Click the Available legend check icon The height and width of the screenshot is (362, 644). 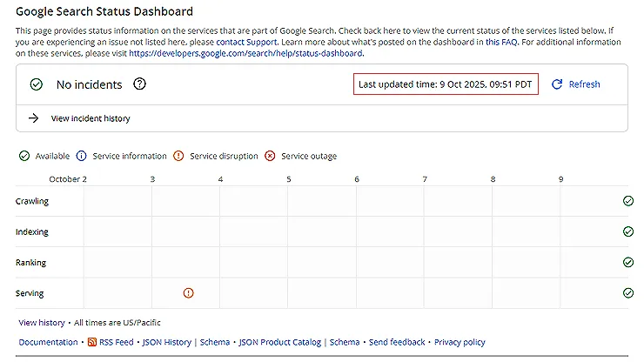coord(24,156)
